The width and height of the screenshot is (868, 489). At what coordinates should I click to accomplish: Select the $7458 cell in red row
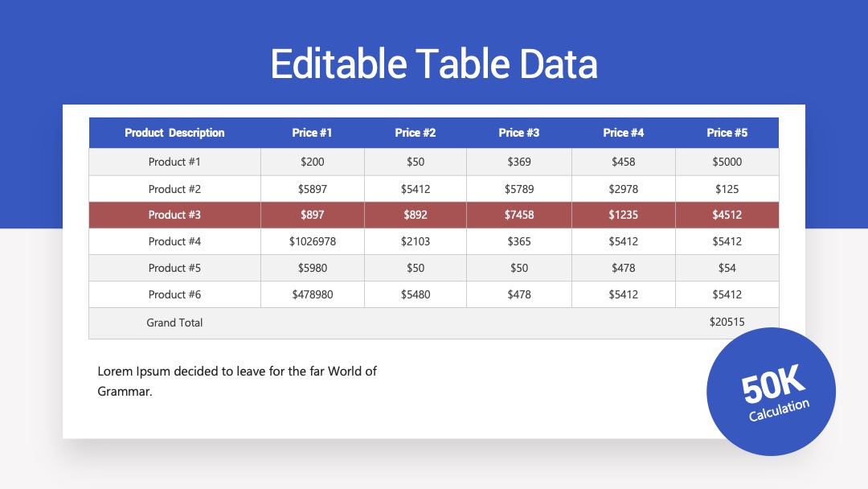click(518, 215)
